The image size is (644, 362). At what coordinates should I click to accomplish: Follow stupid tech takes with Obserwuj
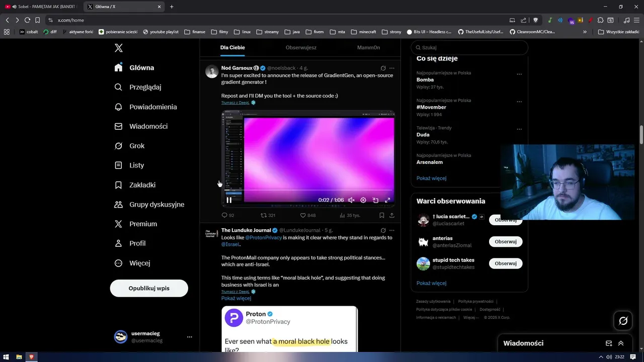(506, 263)
